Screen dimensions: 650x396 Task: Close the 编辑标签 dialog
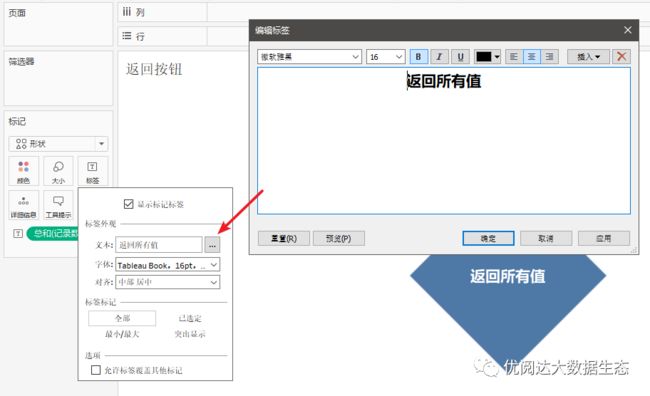pos(628,30)
